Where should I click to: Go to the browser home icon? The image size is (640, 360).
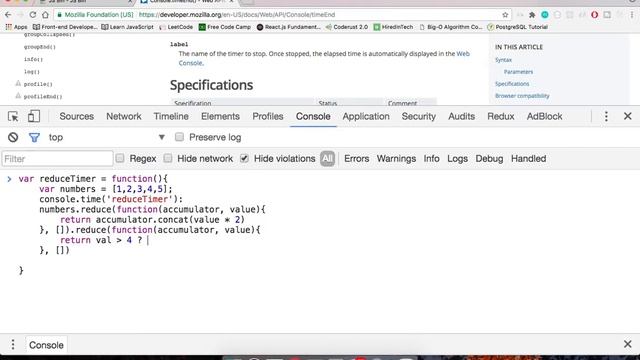pos(45,15)
